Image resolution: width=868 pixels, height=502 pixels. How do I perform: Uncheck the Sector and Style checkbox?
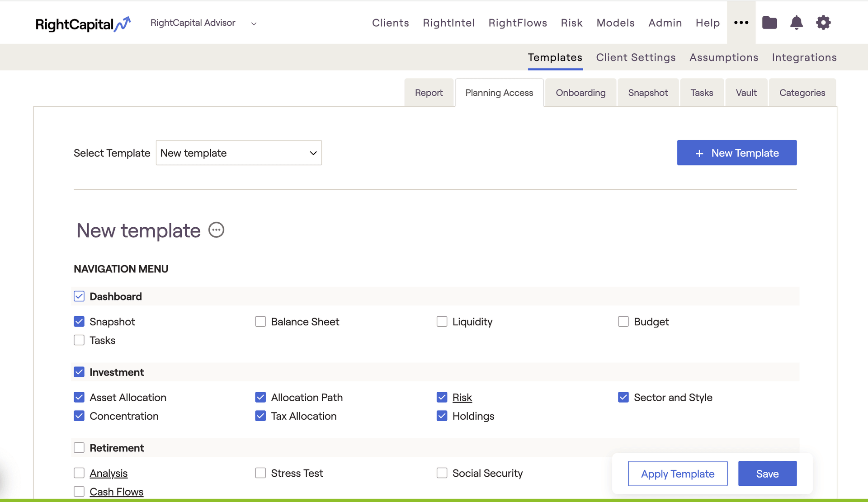click(x=623, y=398)
